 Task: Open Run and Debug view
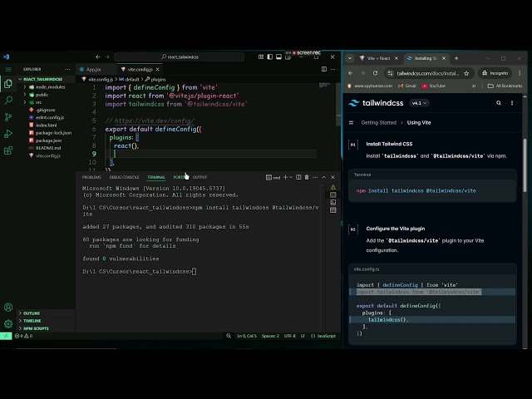point(8,134)
